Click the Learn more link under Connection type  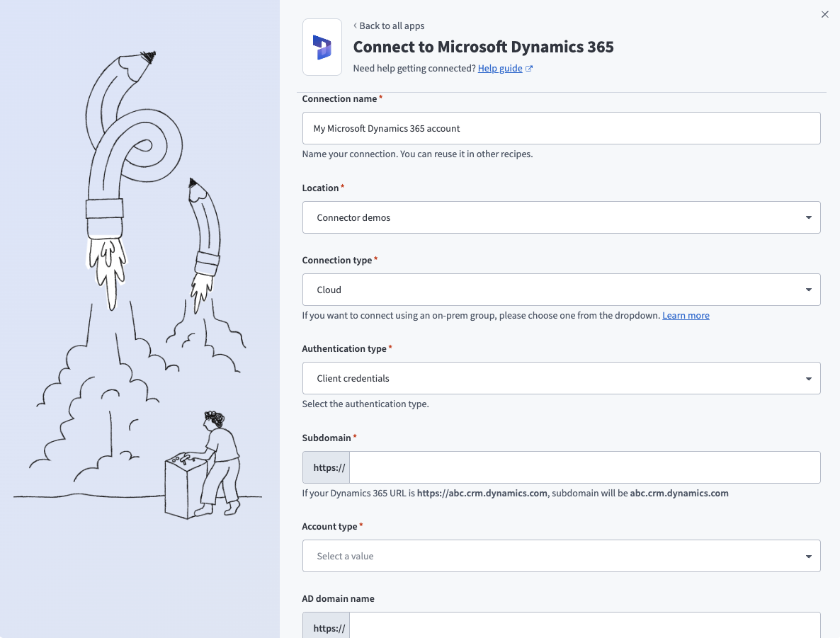686,315
